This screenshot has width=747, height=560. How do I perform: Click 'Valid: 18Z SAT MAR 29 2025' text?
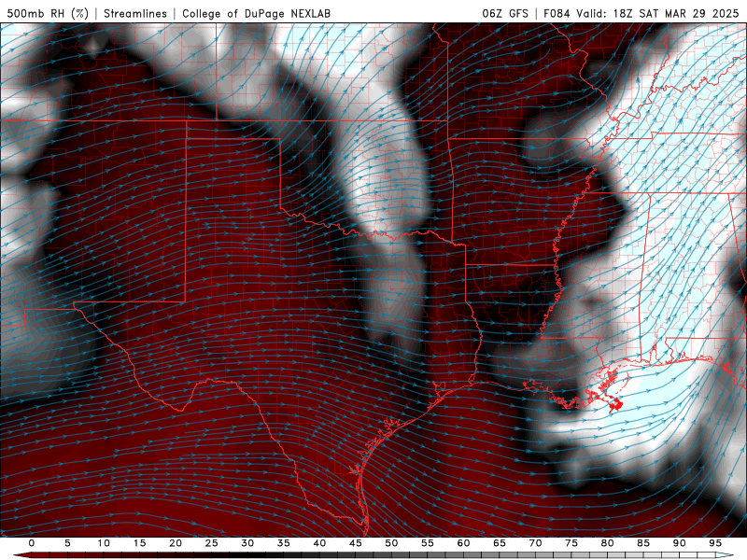(x=657, y=13)
